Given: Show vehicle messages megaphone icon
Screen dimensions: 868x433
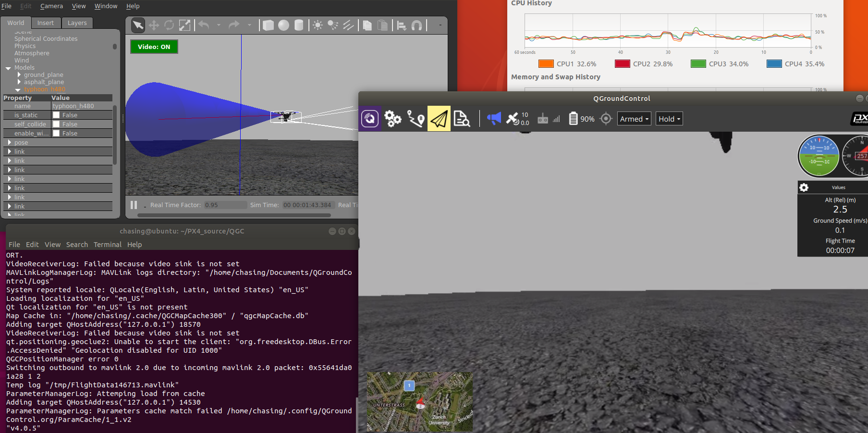Looking at the screenshot, I should click(493, 118).
